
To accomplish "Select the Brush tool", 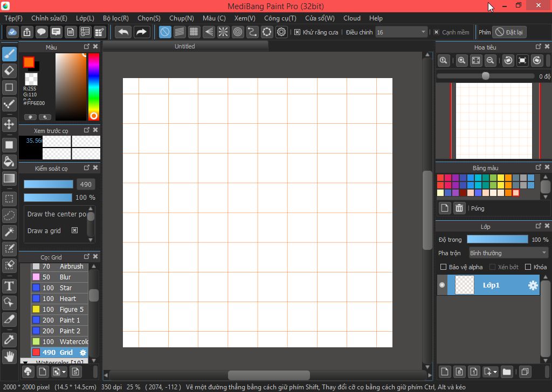I will [x=9, y=54].
